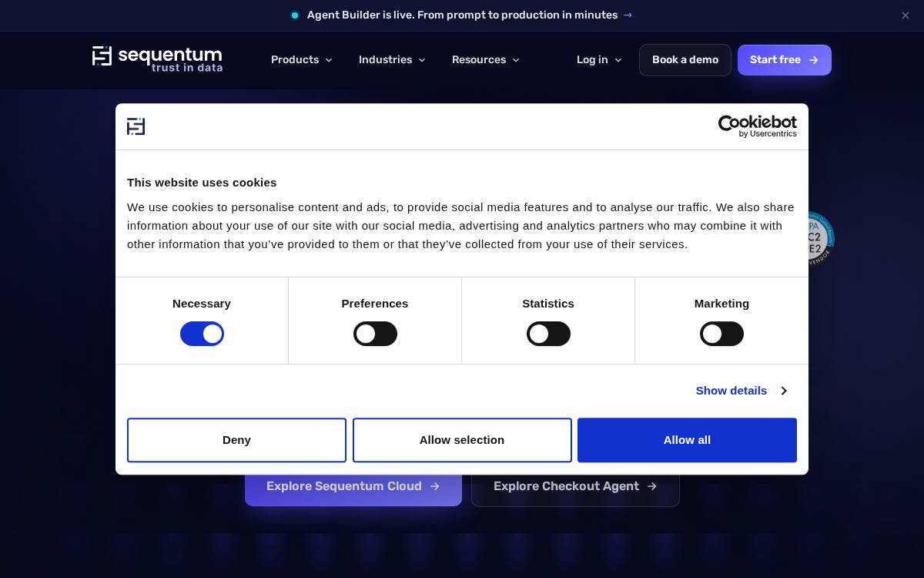Viewport: 924px width, 578px height.
Task: Click the Start free button
Action: click(x=785, y=60)
